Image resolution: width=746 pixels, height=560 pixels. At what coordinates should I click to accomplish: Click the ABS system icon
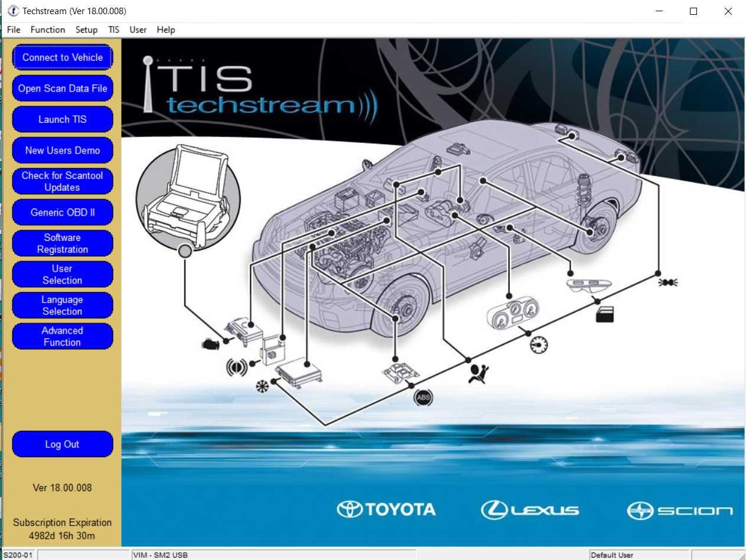424,398
